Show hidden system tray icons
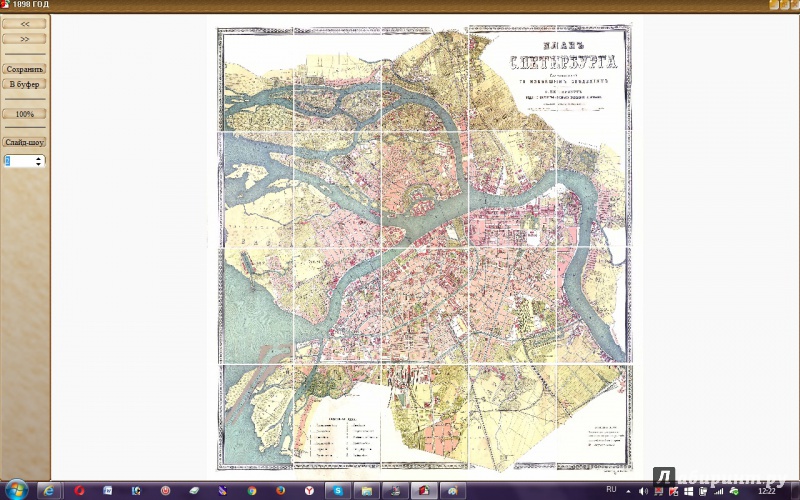The width and height of the screenshot is (800, 500). pos(629,491)
